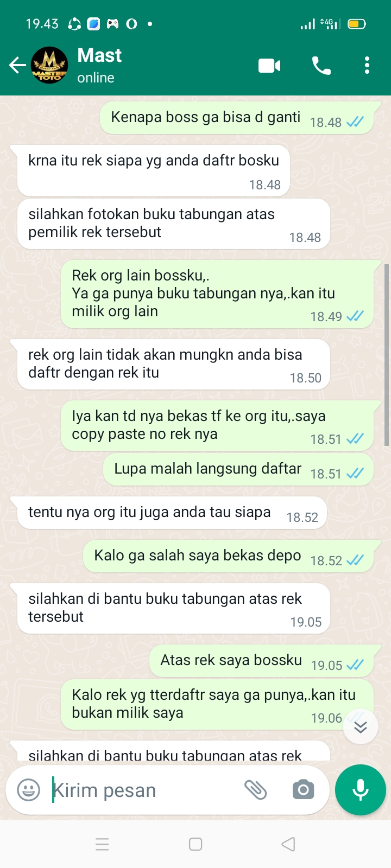
Task: Go back using the arrow icon
Action: click(17, 66)
